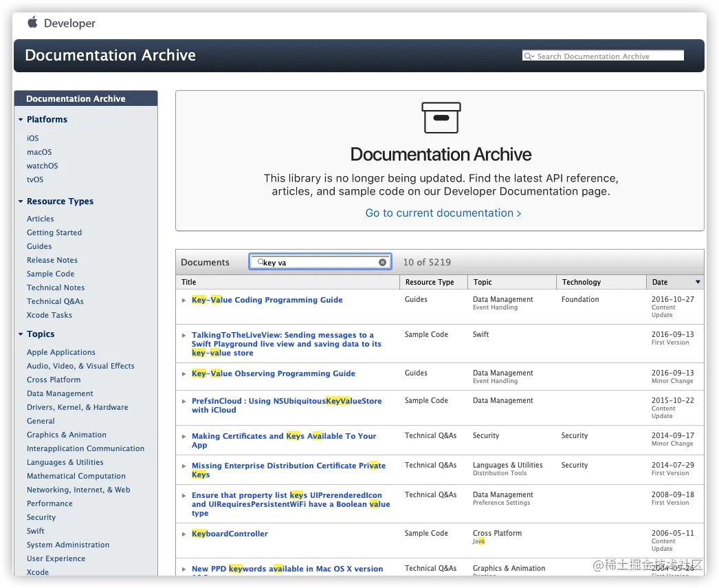Select Technical Notes in the sidebar
The height and width of the screenshot is (588, 719).
pos(56,287)
